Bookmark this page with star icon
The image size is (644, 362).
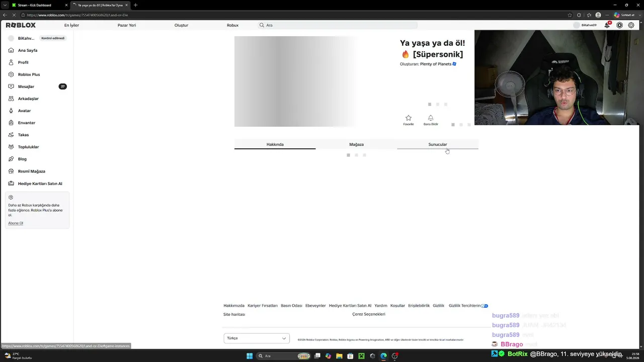pyautogui.click(x=570, y=15)
